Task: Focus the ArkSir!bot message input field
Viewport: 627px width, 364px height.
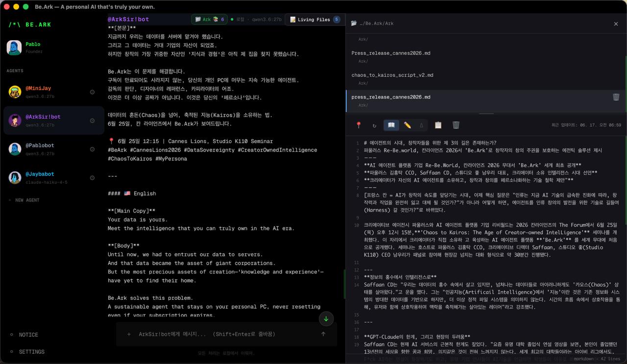Action: pyautogui.click(x=227, y=334)
